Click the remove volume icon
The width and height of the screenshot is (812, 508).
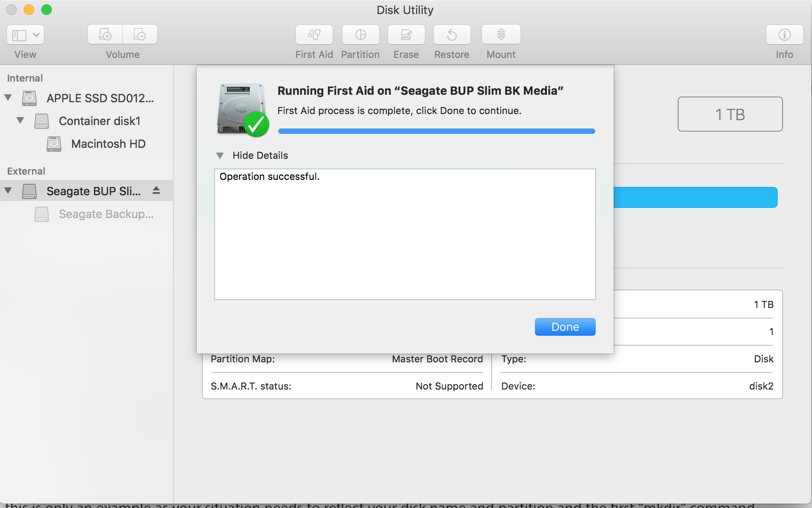(140, 35)
